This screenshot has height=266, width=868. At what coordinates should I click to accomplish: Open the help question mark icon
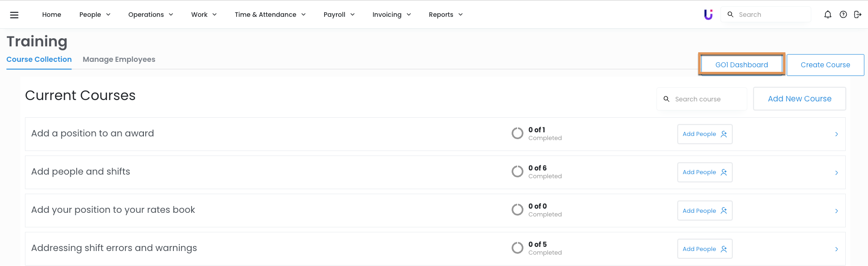[x=843, y=15]
